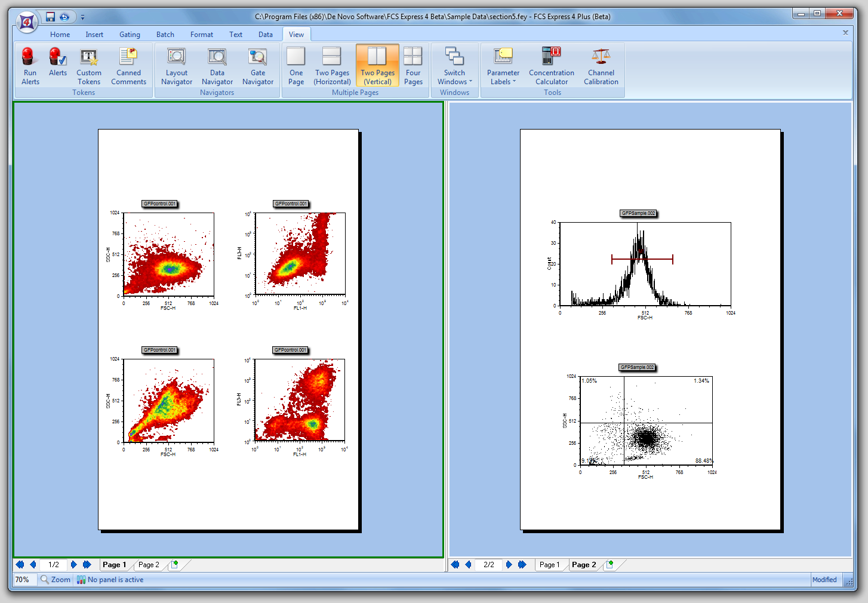Open the Data Navigator

click(x=217, y=66)
